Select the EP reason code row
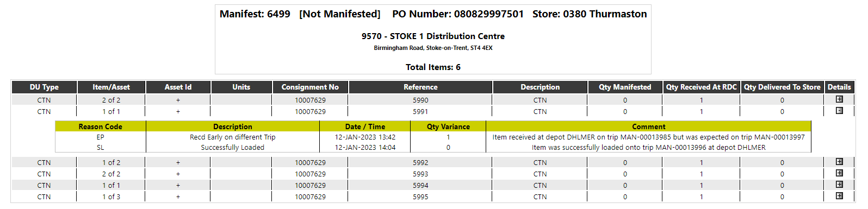Viewport: 868px width, 209px height. (433, 137)
